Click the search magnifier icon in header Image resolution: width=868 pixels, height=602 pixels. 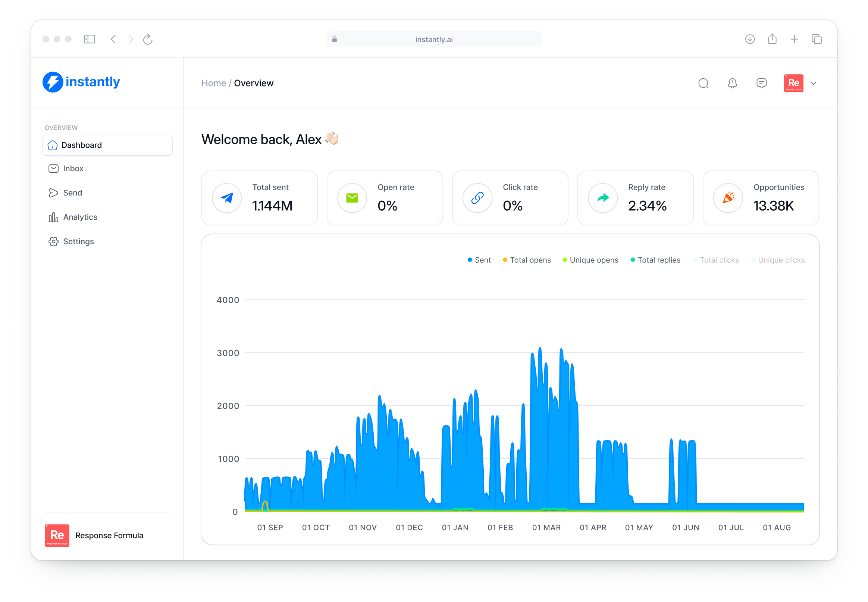pyautogui.click(x=703, y=83)
